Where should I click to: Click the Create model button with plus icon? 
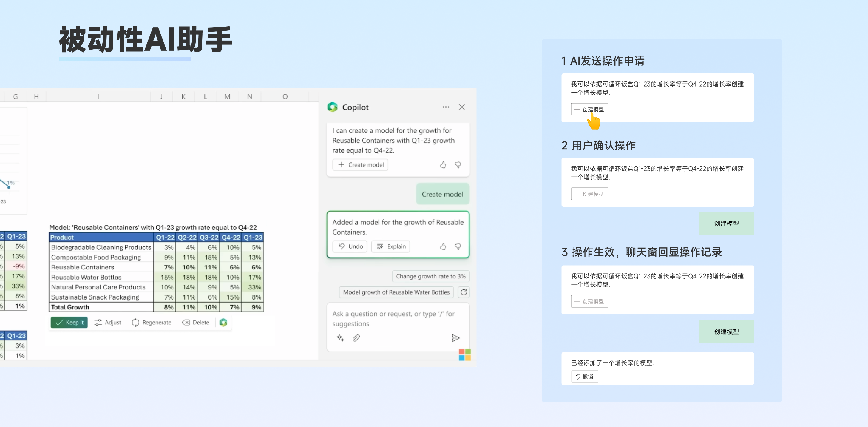360,165
